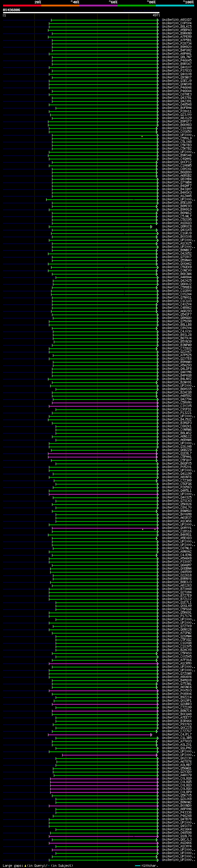197x868 pixels.
Task: Open hit UniRef100_B4FUH2
Action: [x=177, y=50]
